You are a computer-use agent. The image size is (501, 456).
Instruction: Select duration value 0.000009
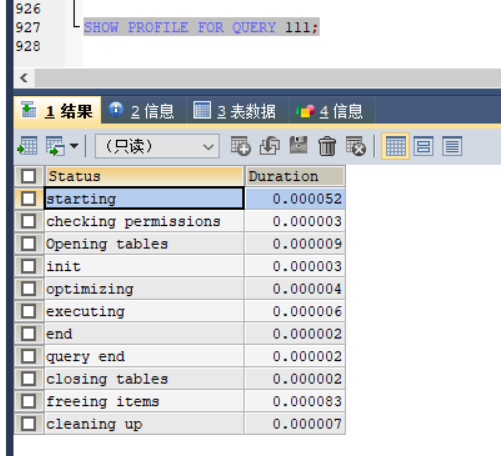pos(295,244)
